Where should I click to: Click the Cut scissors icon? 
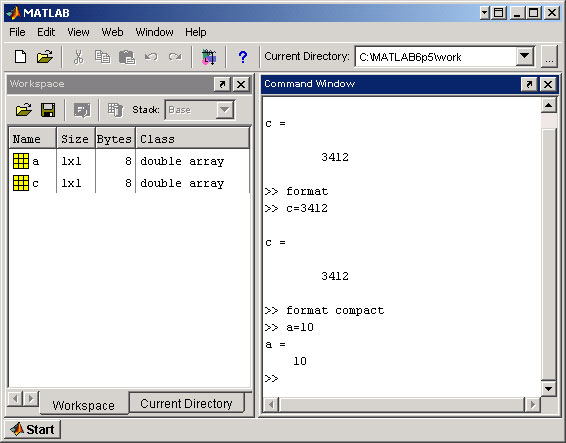click(78, 57)
